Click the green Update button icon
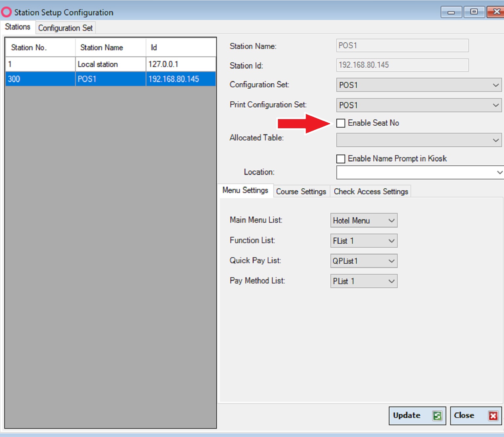 tap(437, 416)
